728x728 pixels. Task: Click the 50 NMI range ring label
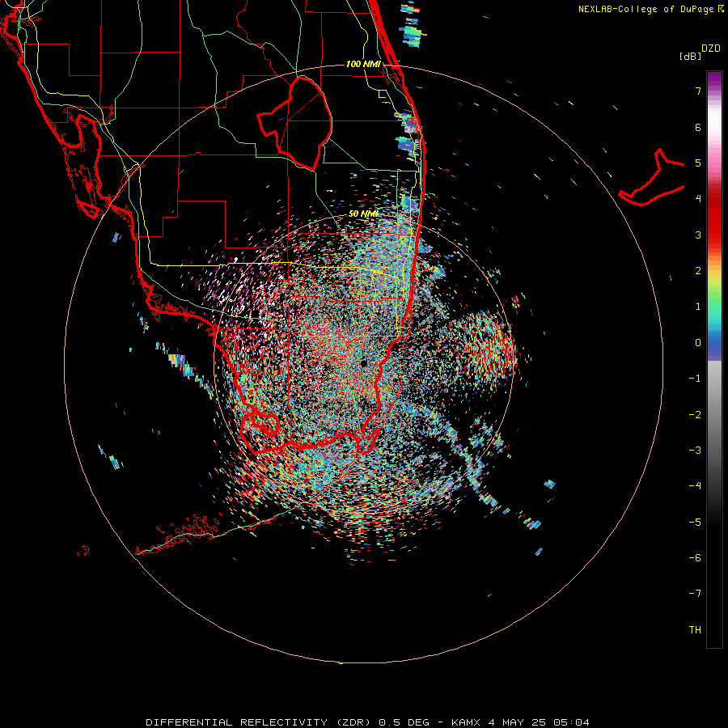pyautogui.click(x=363, y=214)
